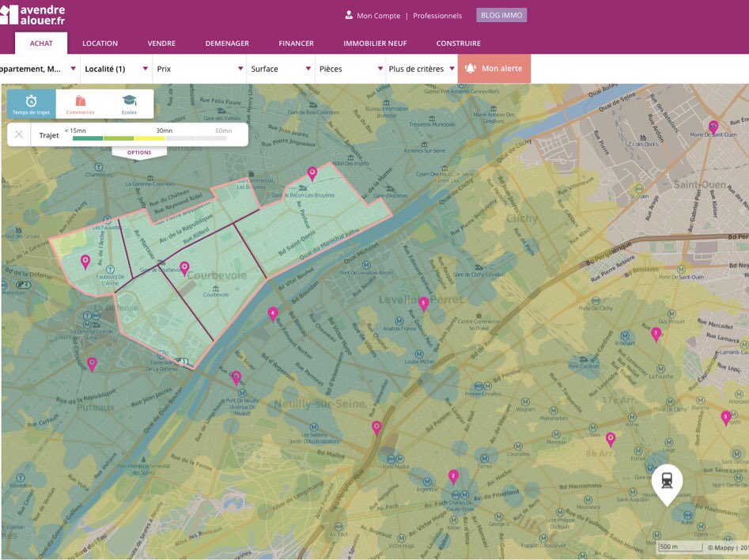Image resolution: width=749 pixels, height=560 pixels.
Task: Open the Pièces dropdown
Action: [350, 69]
